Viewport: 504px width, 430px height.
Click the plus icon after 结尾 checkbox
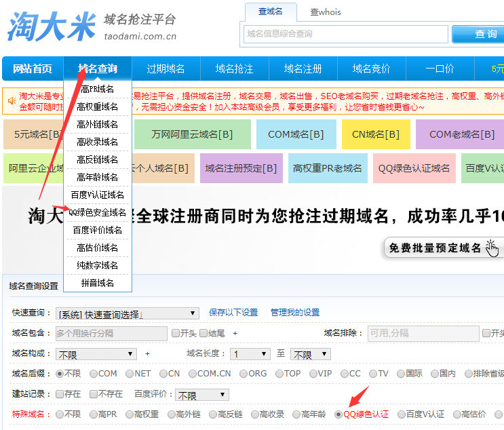[235, 334]
